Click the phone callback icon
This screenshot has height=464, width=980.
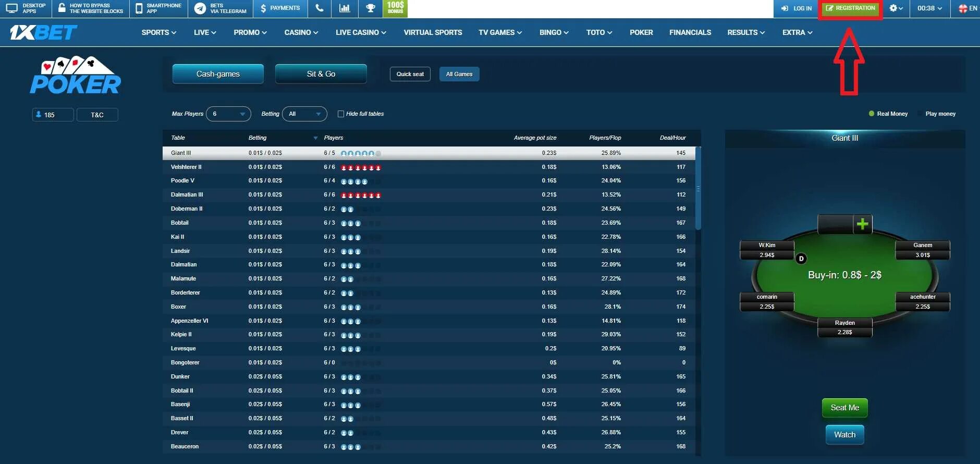tap(320, 8)
